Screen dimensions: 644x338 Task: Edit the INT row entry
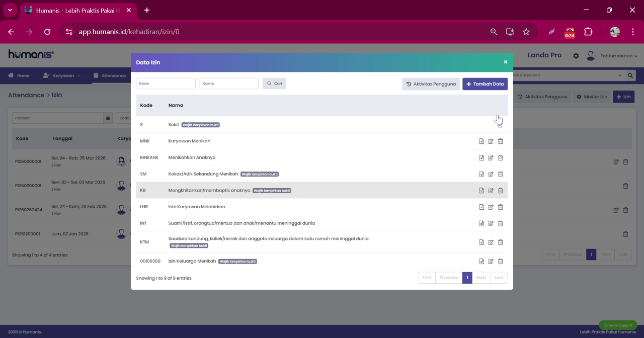click(x=491, y=223)
